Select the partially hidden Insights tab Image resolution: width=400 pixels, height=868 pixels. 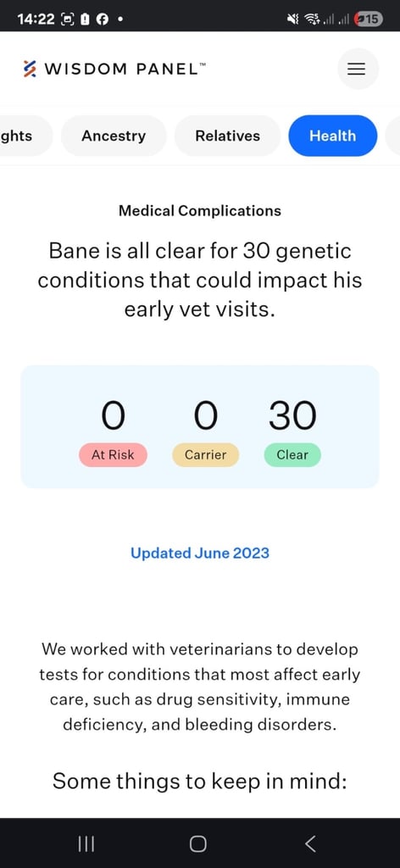(25, 136)
